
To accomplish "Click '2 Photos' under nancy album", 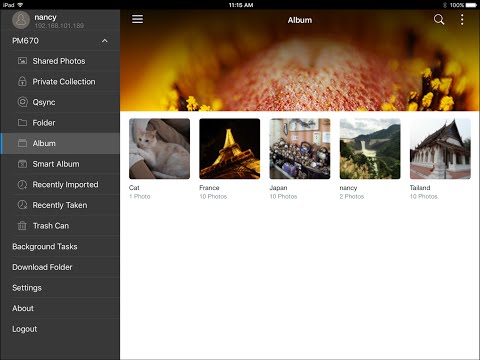I will pyautogui.click(x=352, y=197).
